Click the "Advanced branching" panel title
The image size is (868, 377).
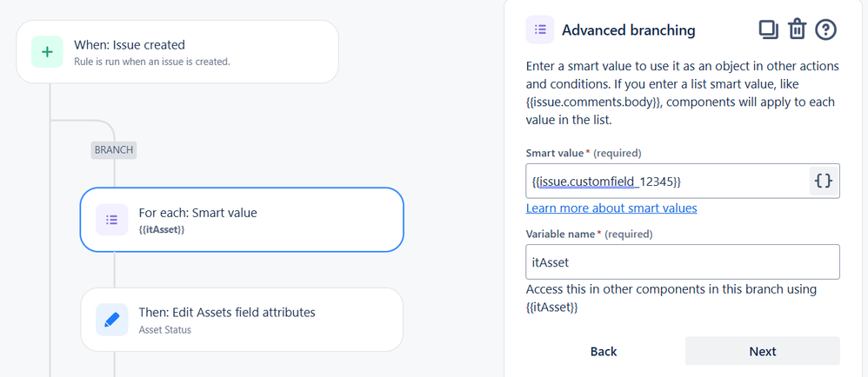[x=628, y=30]
